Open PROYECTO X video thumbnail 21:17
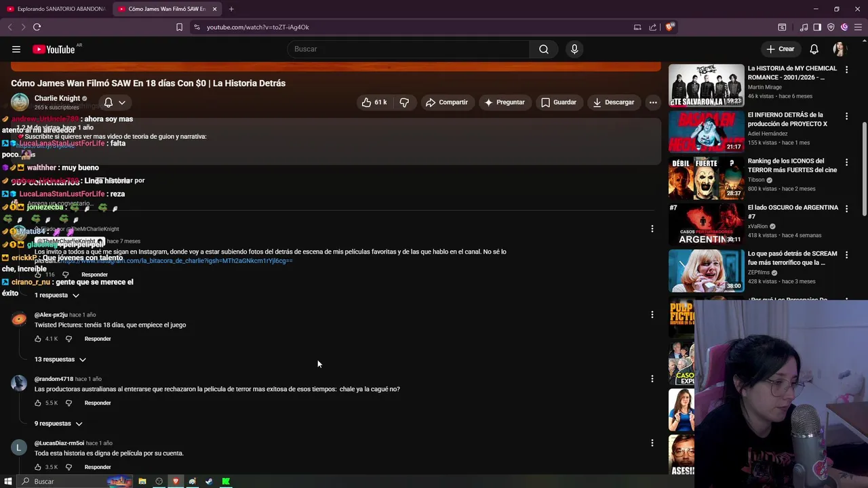The height and width of the screenshot is (488, 868). pyautogui.click(x=706, y=131)
